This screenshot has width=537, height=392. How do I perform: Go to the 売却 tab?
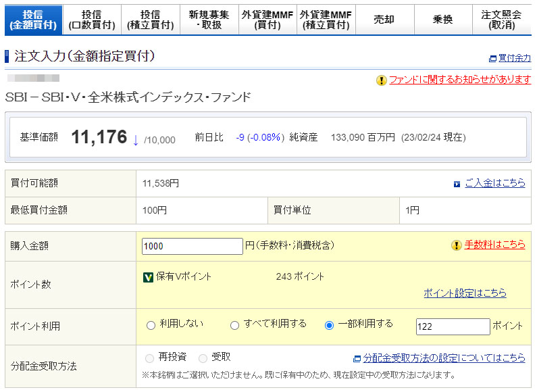coord(384,20)
